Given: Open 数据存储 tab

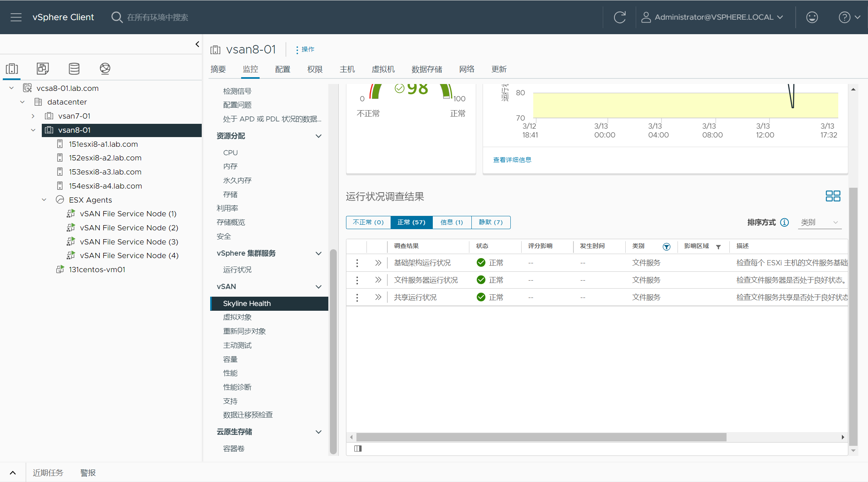Looking at the screenshot, I should 427,69.
